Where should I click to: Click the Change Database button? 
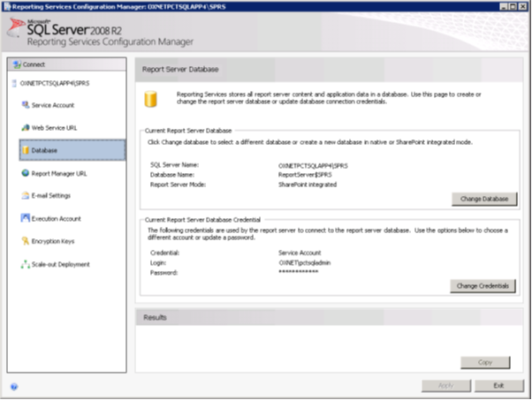484,199
